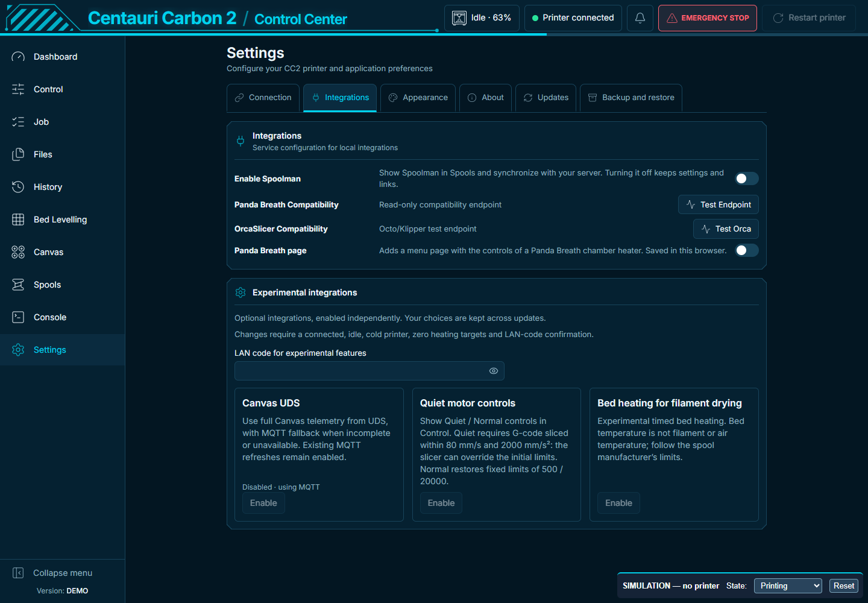The width and height of the screenshot is (868, 603).
Task: Open Backup and restore tab
Action: [x=631, y=98]
